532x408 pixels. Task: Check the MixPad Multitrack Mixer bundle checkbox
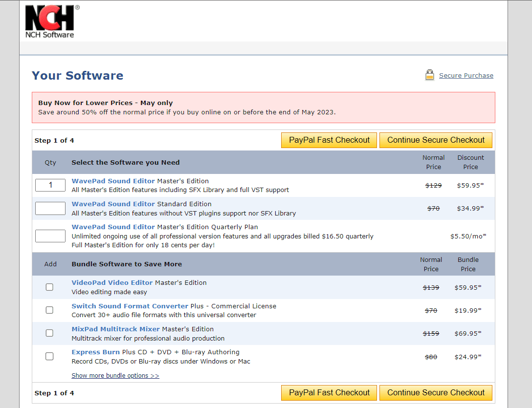[49, 333]
